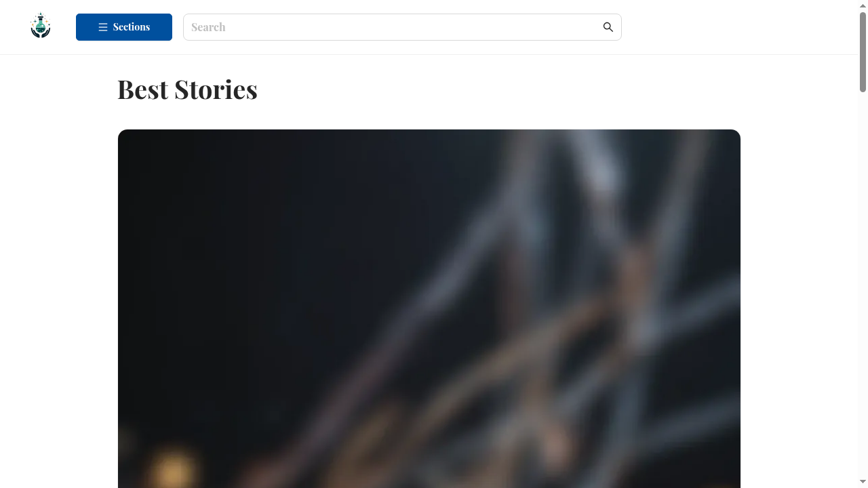Submit search using the magnifier button
The height and width of the screenshot is (488, 868).
tap(608, 27)
